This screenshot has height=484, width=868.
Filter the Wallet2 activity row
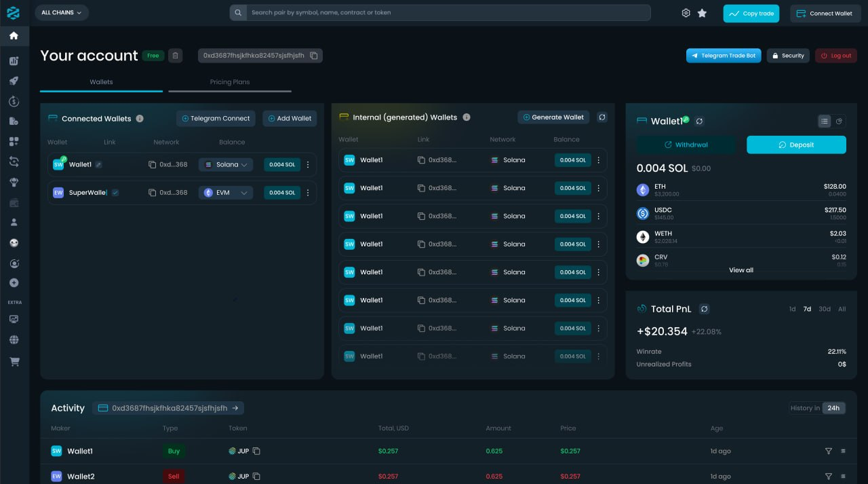828,477
